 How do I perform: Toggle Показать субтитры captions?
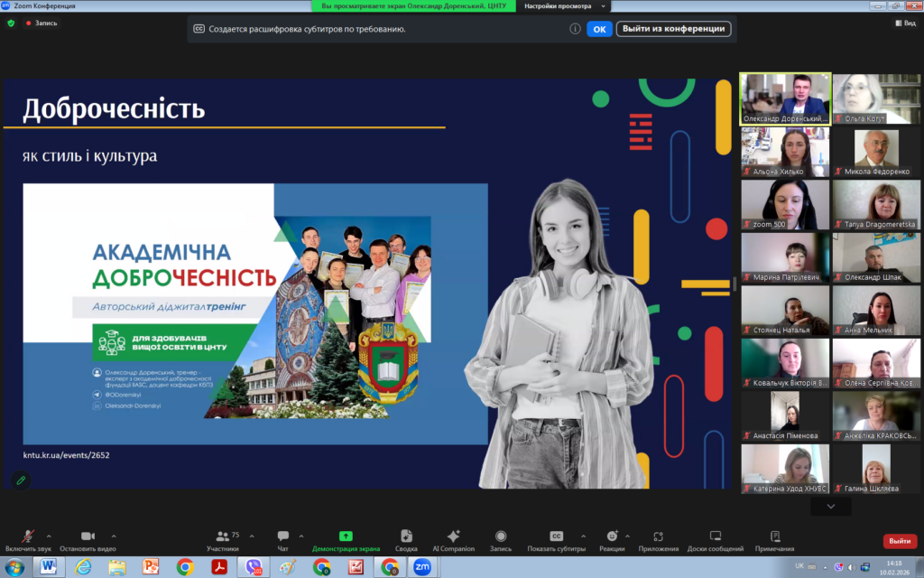[557, 536]
